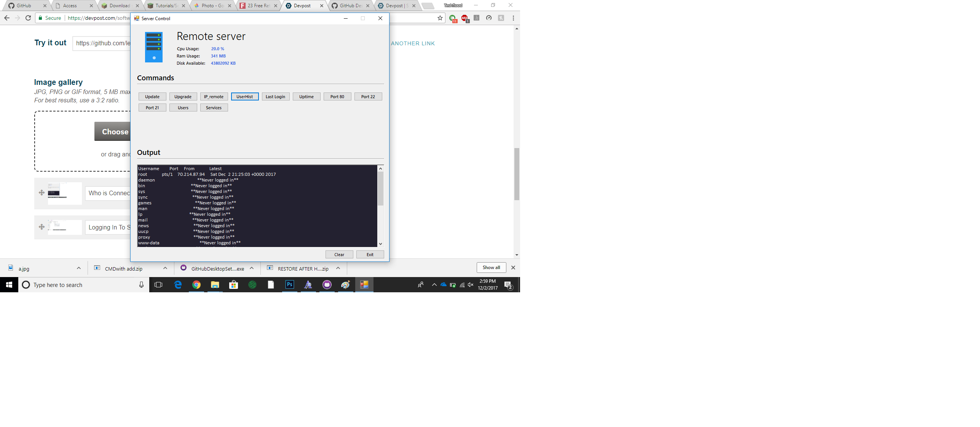The width and height of the screenshot is (980, 427).
Task: Switch to the 23 Free Ret browser tab
Action: [258, 6]
